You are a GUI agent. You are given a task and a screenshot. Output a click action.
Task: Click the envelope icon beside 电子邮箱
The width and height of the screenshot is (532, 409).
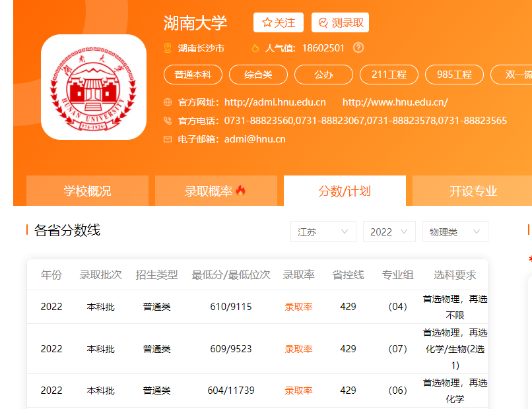(168, 139)
